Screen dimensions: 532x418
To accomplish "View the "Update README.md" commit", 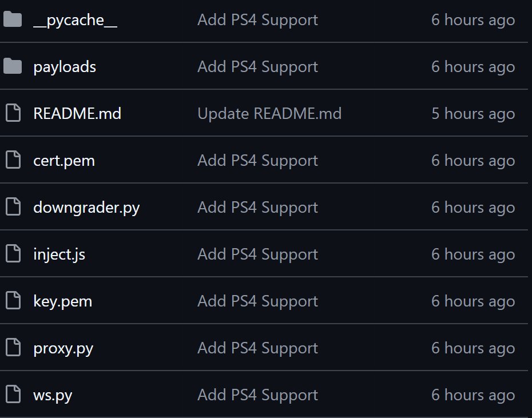I will [x=269, y=114].
